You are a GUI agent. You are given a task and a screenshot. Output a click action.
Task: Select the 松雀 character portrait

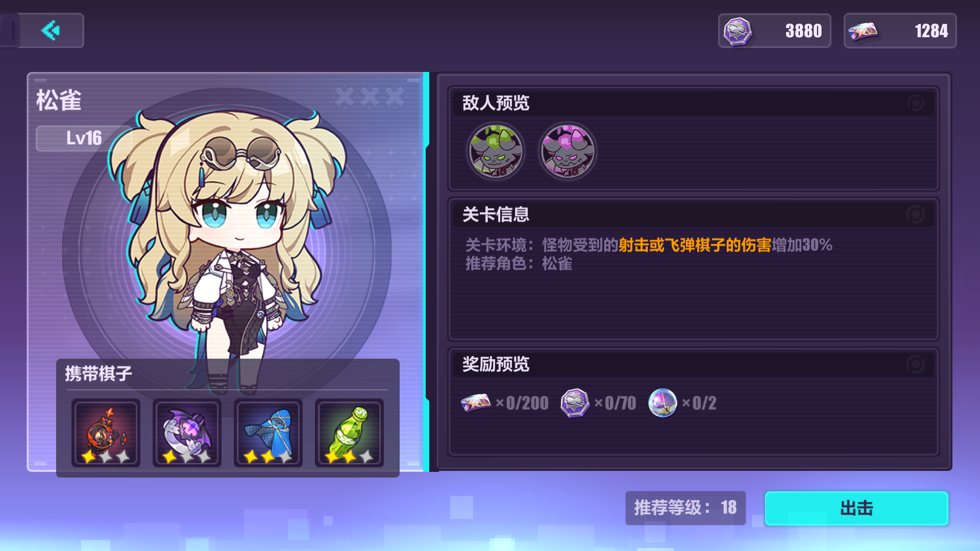point(227,245)
